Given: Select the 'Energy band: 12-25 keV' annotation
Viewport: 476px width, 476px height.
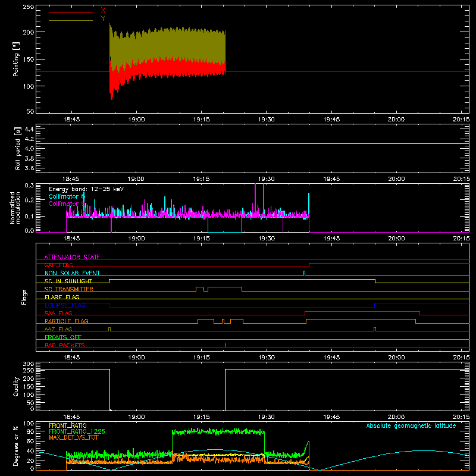Looking at the screenshot, I should pos(86,189).
